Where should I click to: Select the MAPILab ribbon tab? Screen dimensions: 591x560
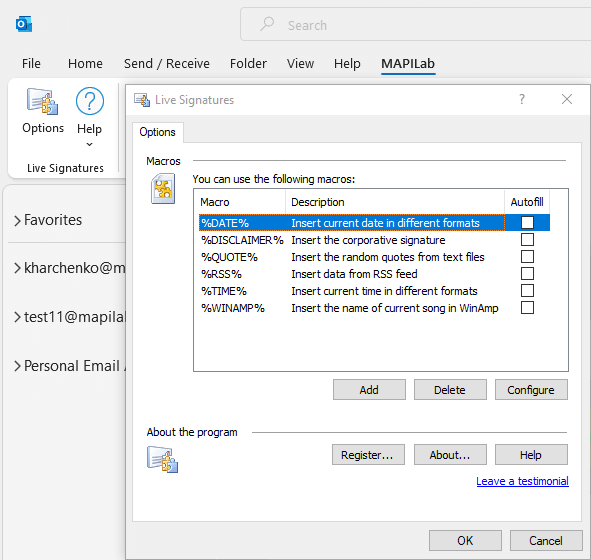(x=408, y=63)
